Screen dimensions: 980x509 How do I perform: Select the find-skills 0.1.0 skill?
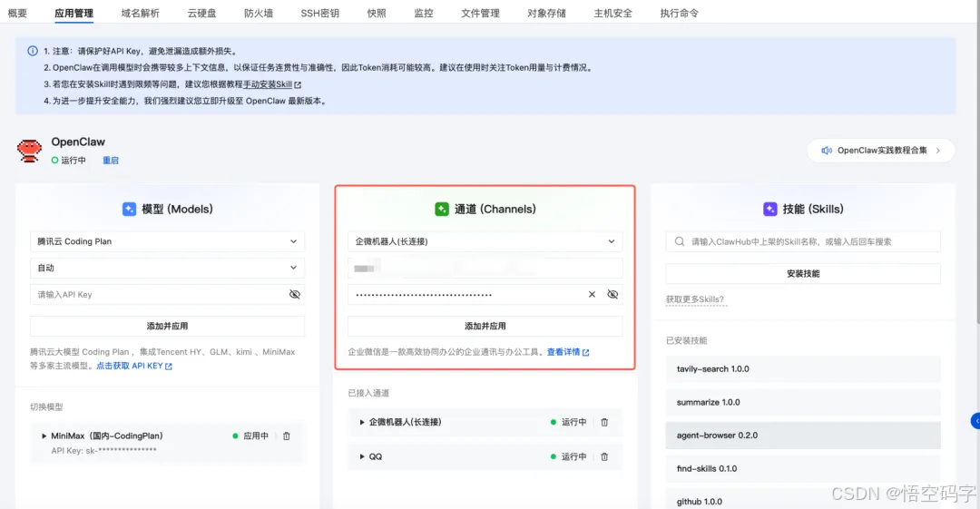point(803,468)
